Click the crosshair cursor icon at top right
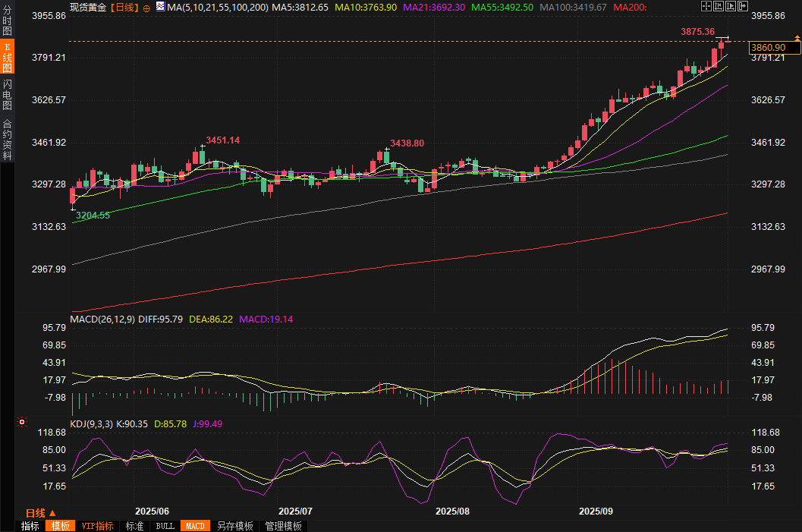Image resolution: width=802 pixels, height=532 pixels. pyautogui.click(x=706, y=6)
